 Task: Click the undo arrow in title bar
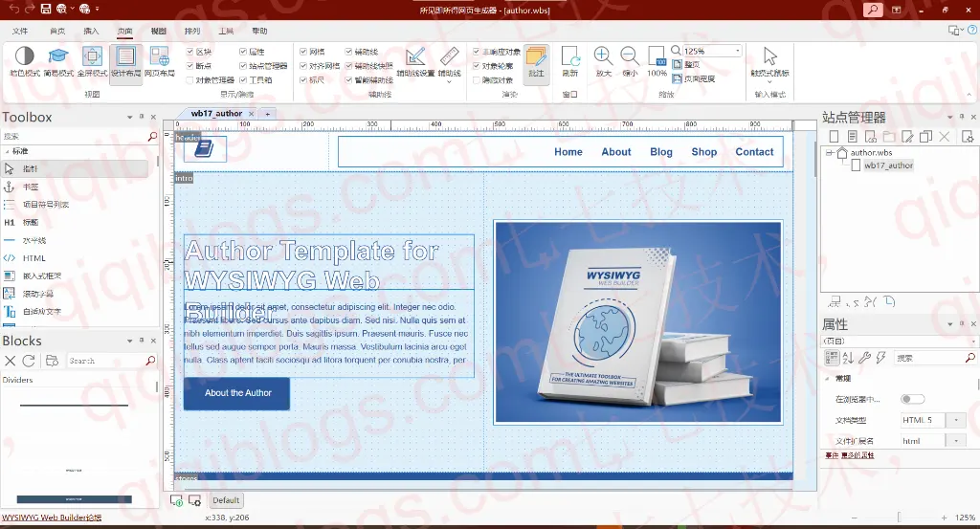[13, 9]
